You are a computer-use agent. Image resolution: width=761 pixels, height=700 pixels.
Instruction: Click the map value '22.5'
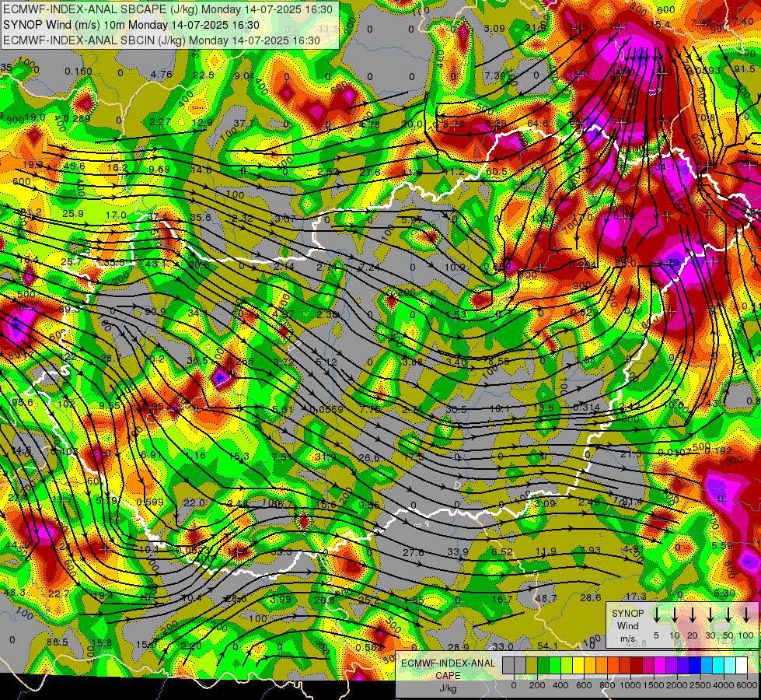204,75
